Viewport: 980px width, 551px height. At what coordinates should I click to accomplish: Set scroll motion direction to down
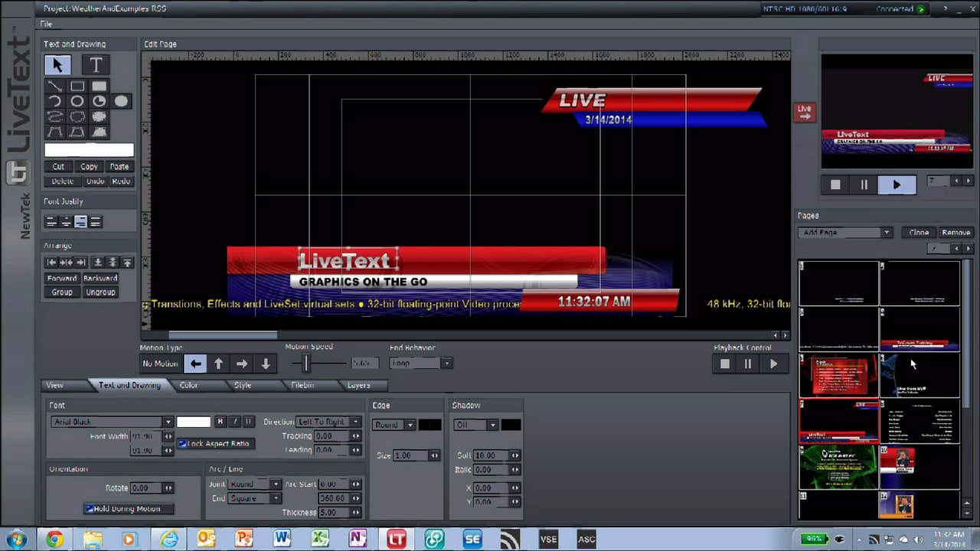(266, 364)
